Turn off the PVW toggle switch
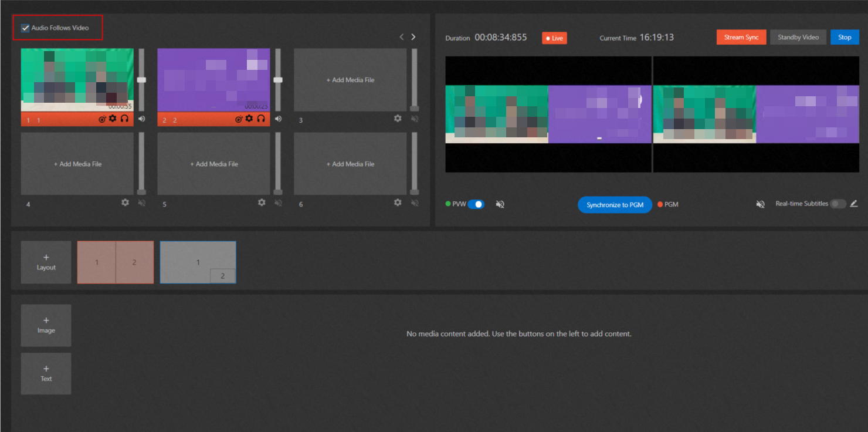Screen dimensions: 868x432 tap(476, 204)
